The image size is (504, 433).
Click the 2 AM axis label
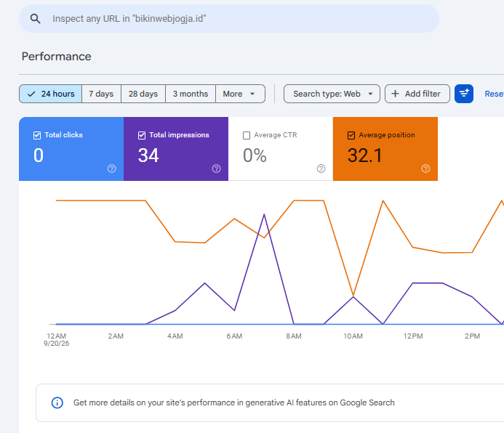pos(116,336)
